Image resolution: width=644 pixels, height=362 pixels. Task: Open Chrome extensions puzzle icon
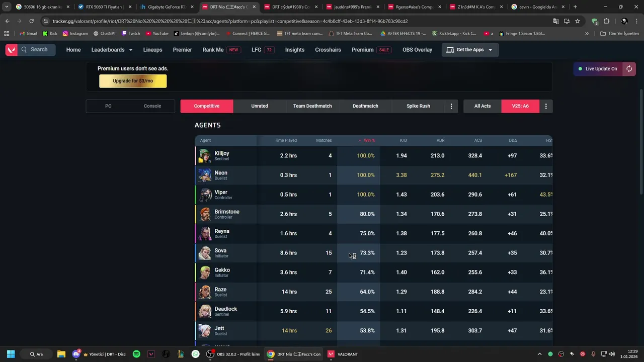606,21
